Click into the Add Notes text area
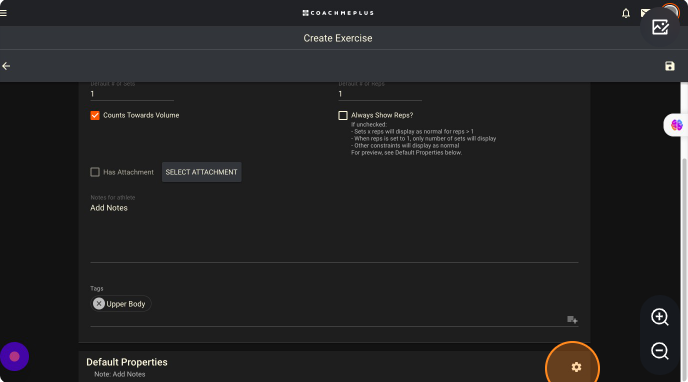Image resolution: width=688 pixels, height=382 pixels. pyautogui.click(x=334, y=232)
